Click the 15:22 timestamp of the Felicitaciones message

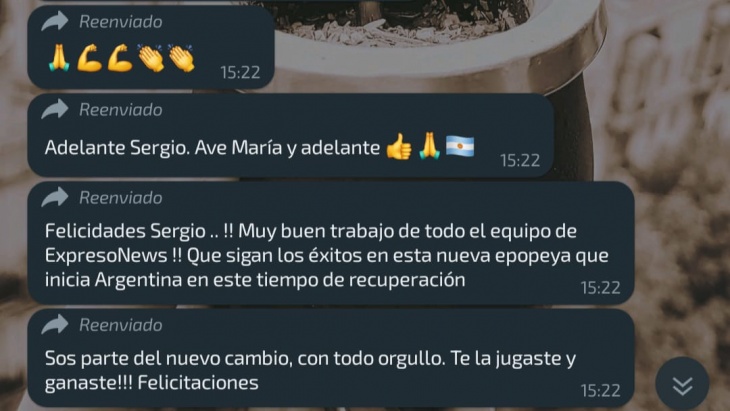coord(601,391)
